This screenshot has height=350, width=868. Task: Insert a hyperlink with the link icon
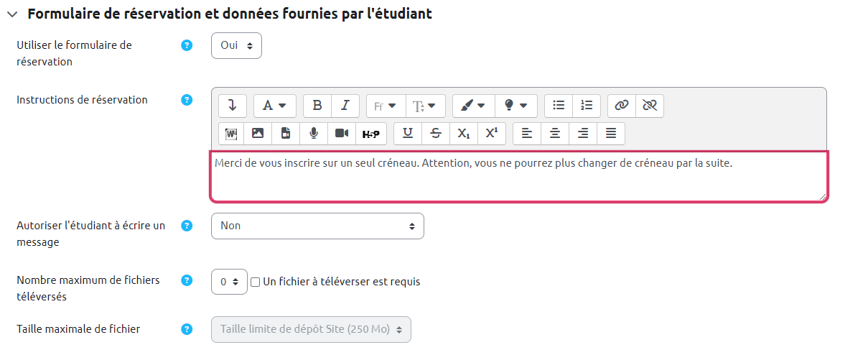click(x=622, y=105)
